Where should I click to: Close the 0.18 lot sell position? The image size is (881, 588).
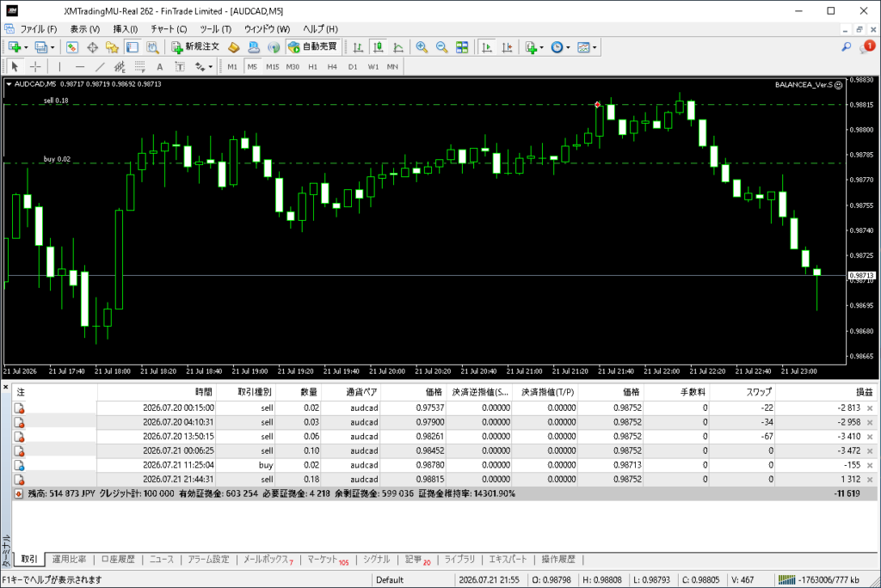(x=870, y=480)
